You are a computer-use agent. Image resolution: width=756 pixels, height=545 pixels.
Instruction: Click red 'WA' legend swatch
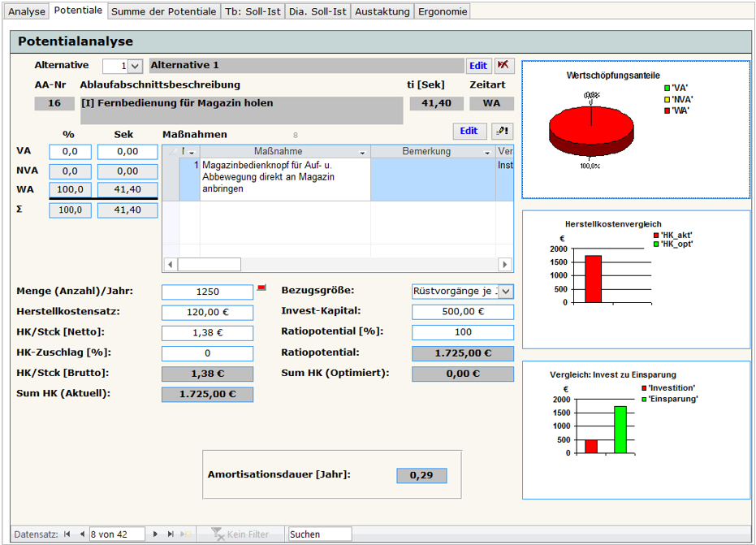click(x=667, y=110)
